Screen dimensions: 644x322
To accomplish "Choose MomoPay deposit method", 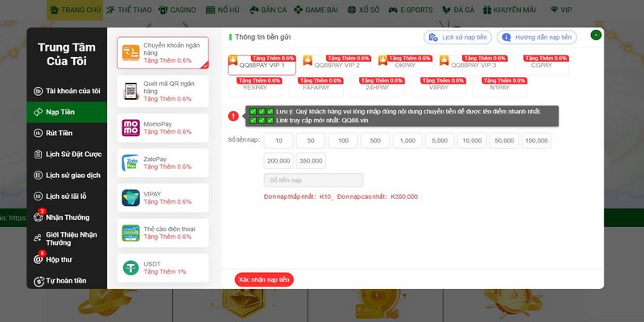I will click(163, 128).
